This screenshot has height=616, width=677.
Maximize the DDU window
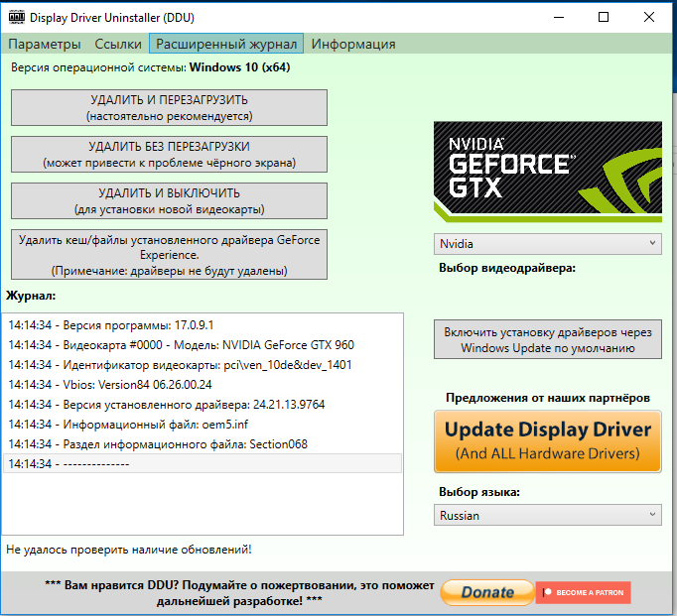coord(604,17)
